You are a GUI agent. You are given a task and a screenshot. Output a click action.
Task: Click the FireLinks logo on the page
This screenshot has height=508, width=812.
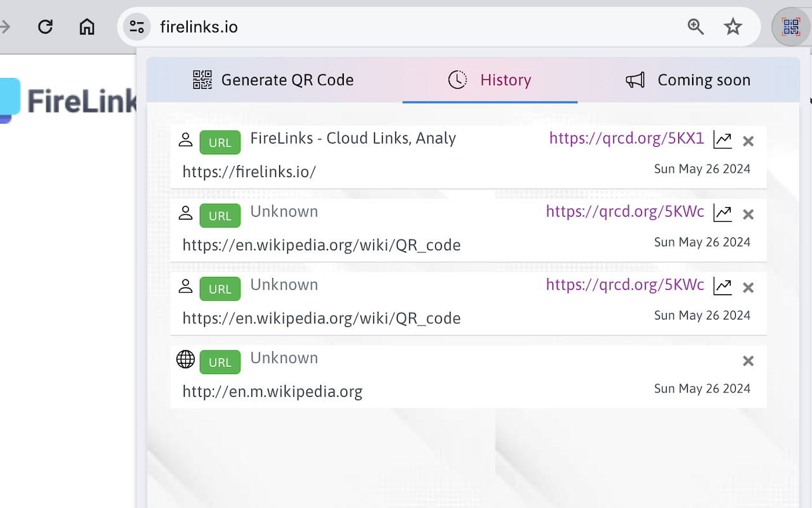(x=70, y=100)
